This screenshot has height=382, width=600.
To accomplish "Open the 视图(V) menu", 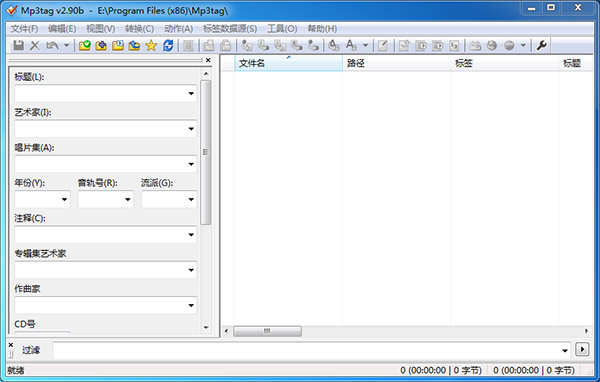I will coord(101,29).
